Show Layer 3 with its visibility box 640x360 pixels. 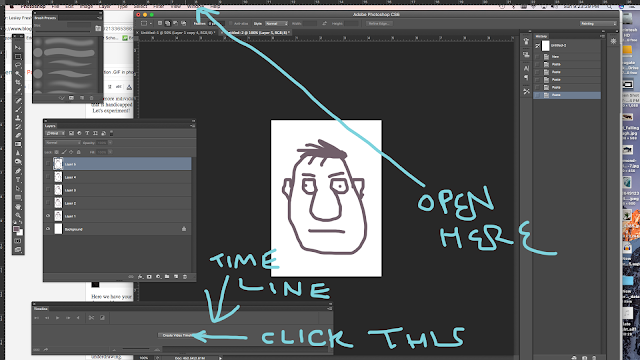coord(48,190)
